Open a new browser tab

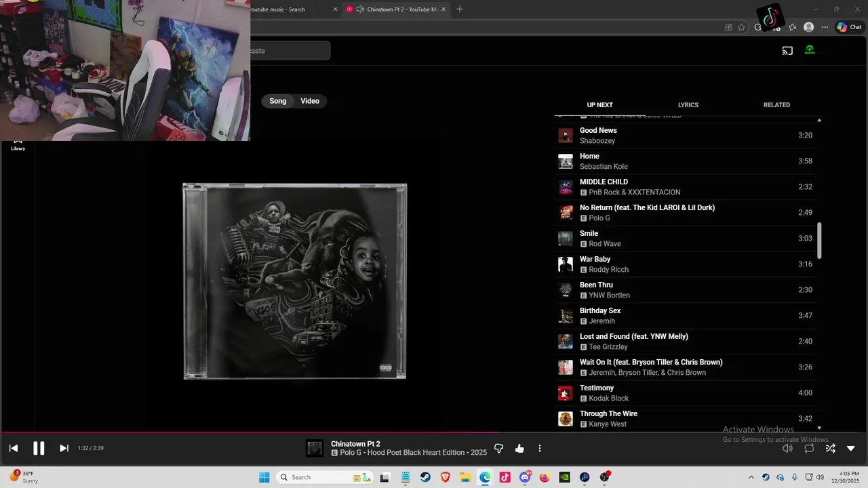(x=460, y=9)
